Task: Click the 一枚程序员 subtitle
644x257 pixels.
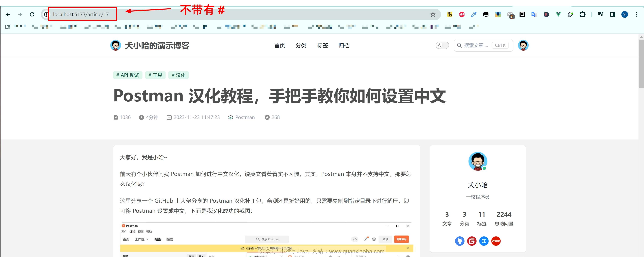Action: click(478, 197)
